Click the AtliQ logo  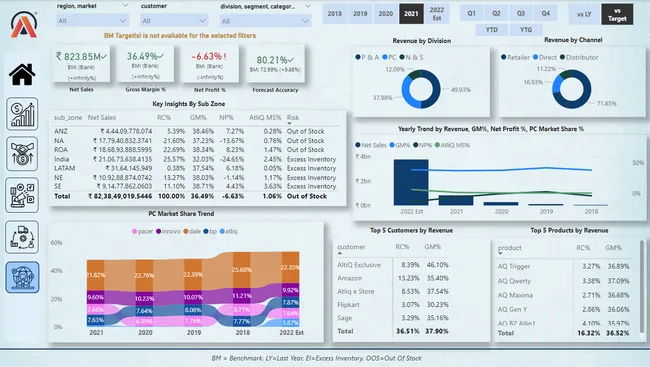click(24, 24)
